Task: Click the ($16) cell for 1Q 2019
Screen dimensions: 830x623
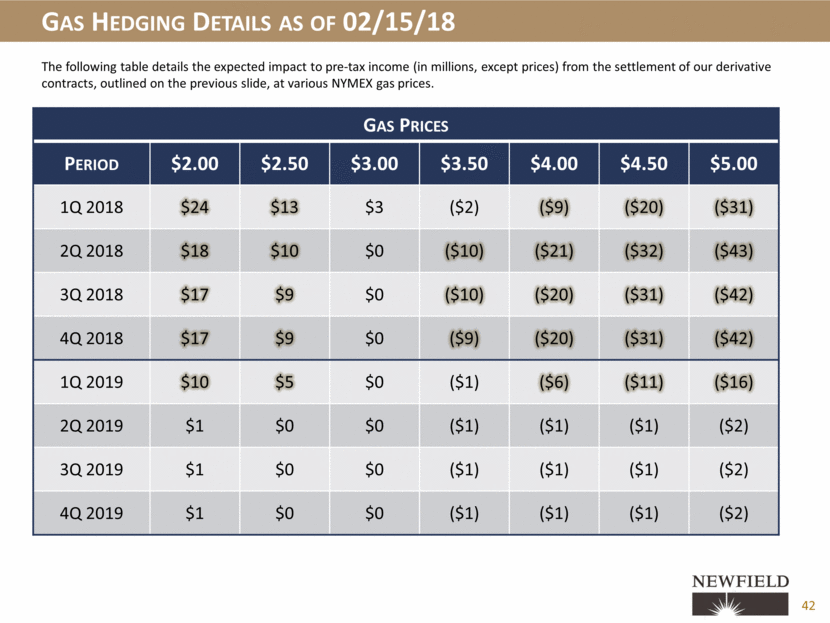Action: tap(734, 382)
